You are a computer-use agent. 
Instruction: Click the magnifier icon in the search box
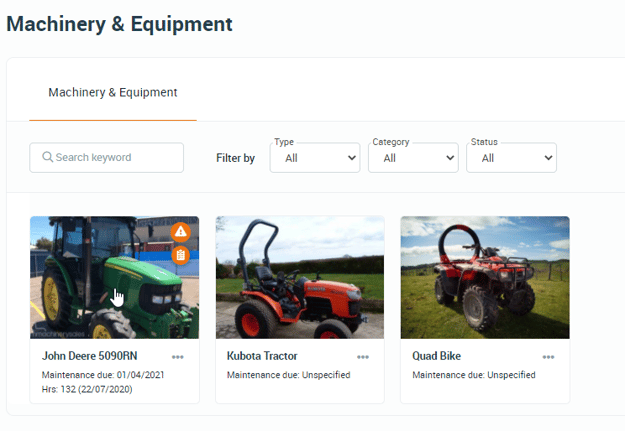47,157
